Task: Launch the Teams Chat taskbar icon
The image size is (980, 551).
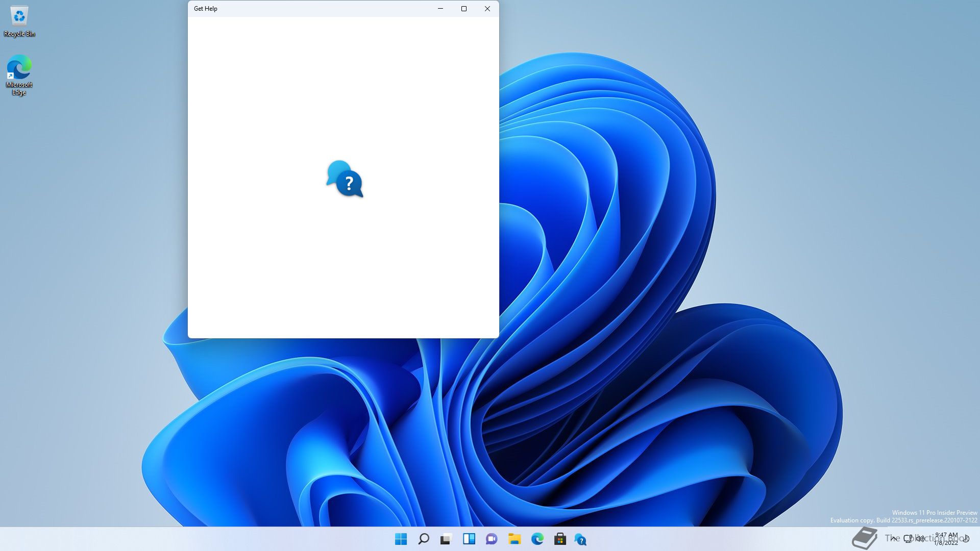Action: pos(492,539)
